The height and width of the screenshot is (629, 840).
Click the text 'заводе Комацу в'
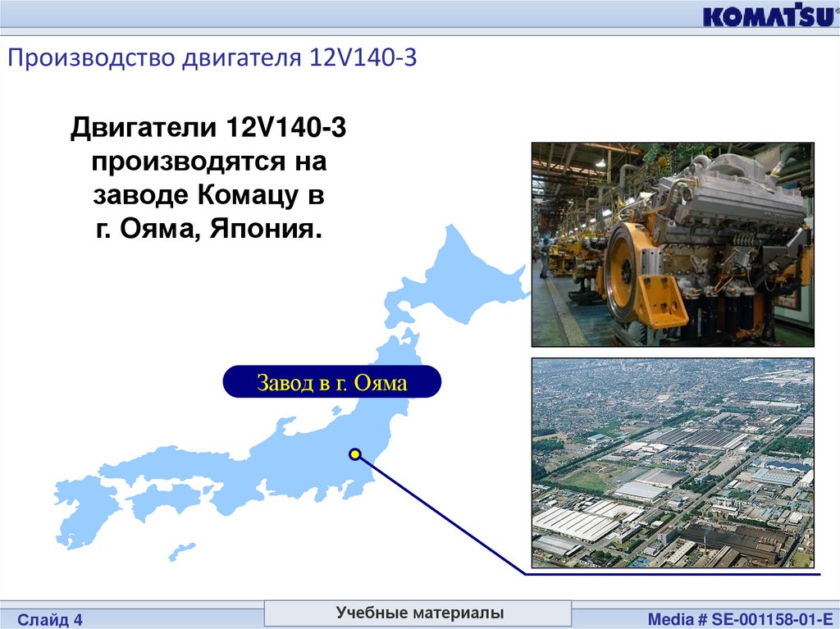[208, 194]
